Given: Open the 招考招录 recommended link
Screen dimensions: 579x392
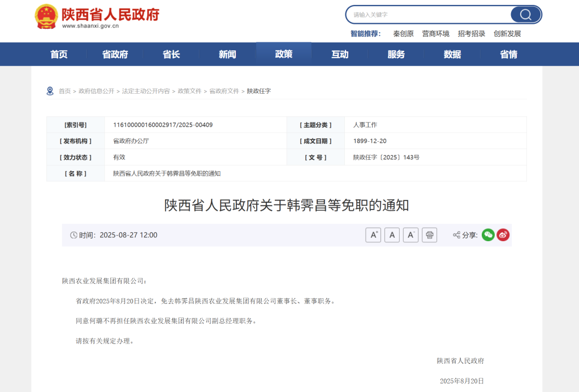Looking at the screenshot, I should (x=472, y=34).
